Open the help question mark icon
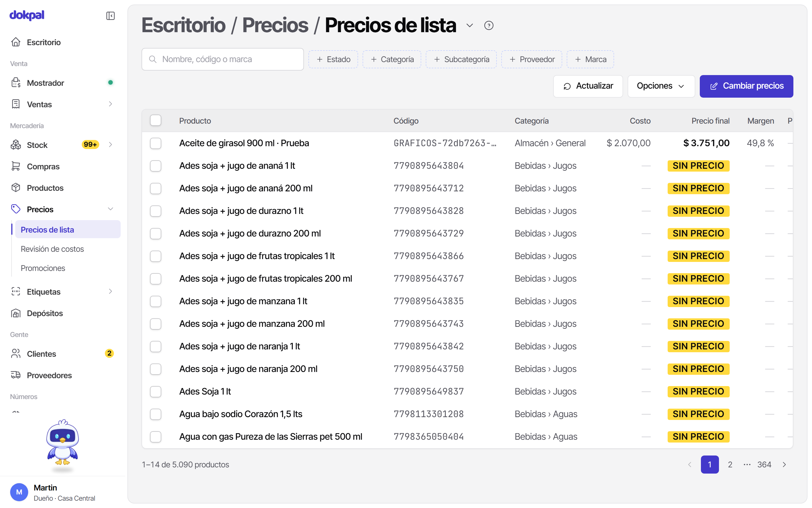The height and width of the screenshot is (508, 812). 489,25
